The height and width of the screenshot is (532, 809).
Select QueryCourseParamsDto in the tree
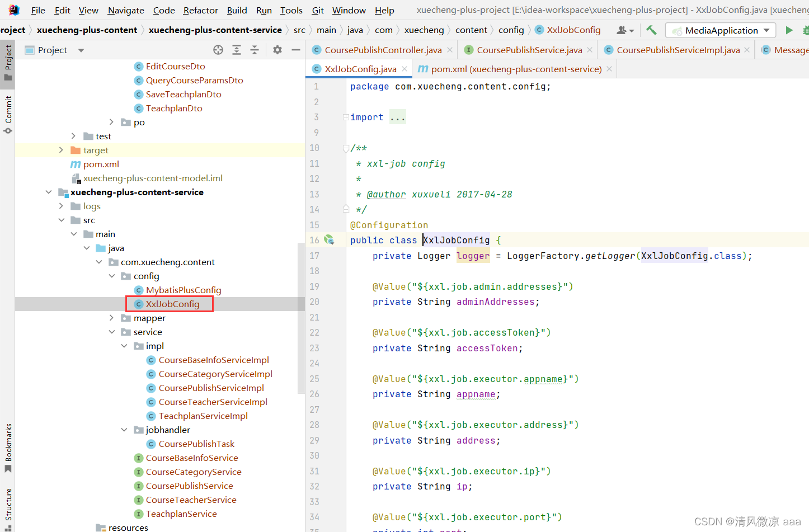click(x=194, y=80)
